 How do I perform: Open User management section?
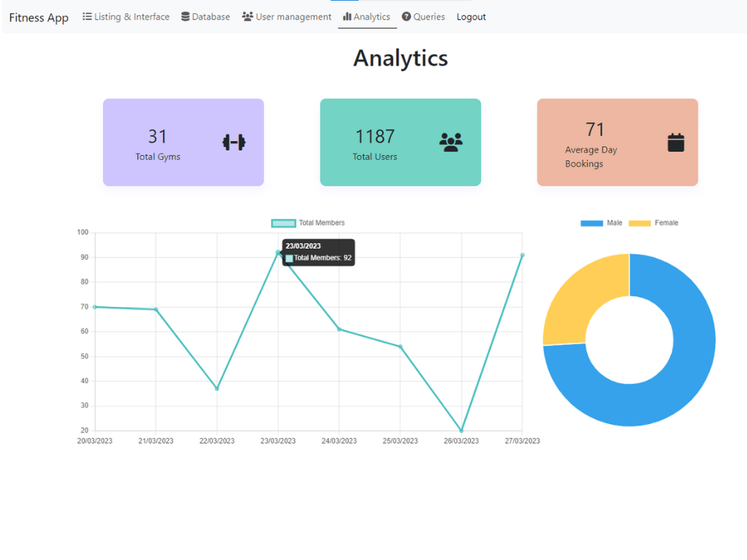coord(286,16)
